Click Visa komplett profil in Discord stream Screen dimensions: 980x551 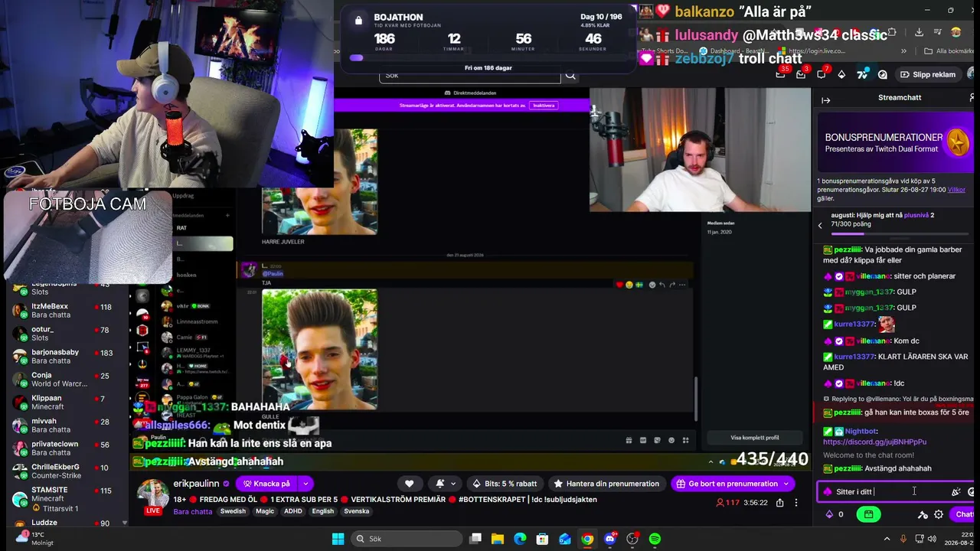pyautogui.click(x=755, y=438)
